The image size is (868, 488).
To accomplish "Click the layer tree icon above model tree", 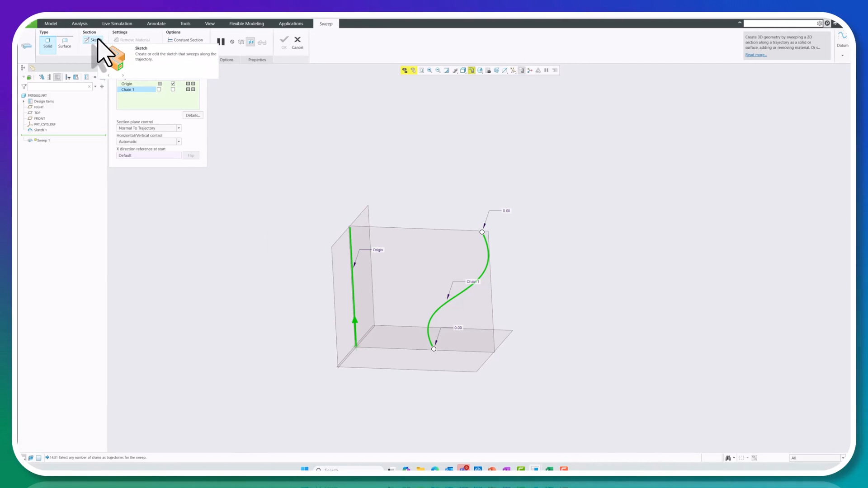I will [x=33, y=68].
